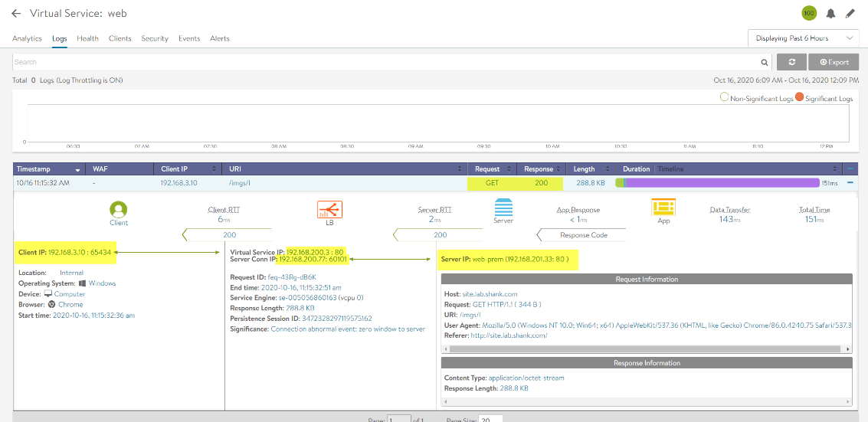Focus the log Search field
This screenshot has height=422, width=868.
pos(392,62)
